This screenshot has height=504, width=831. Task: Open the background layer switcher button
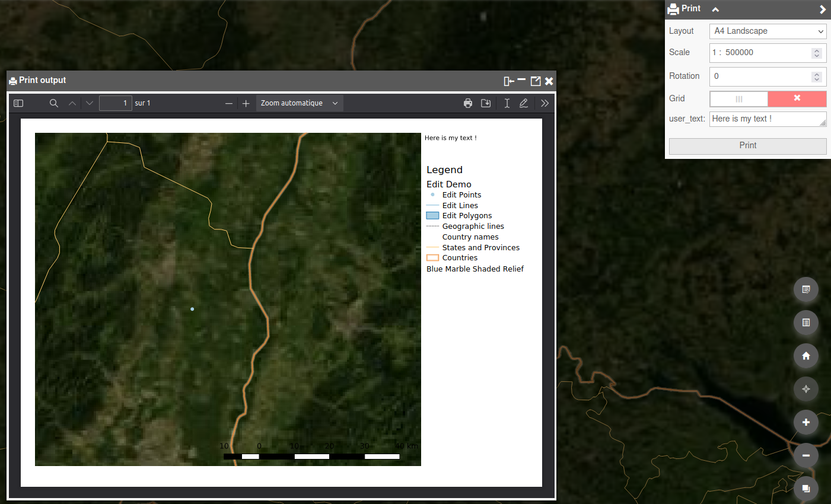[x=805, y=489]
